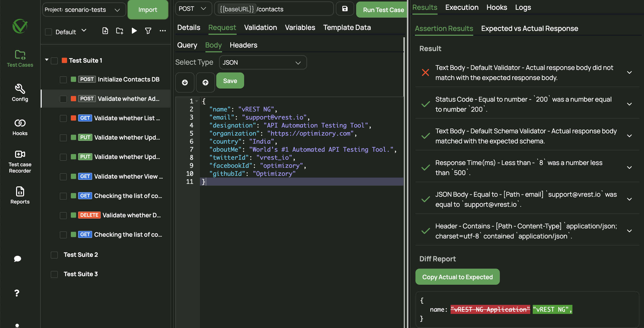Check the Initialize Contacts DB checkbox
Screen dimensions: 644x328
point(63,79)
